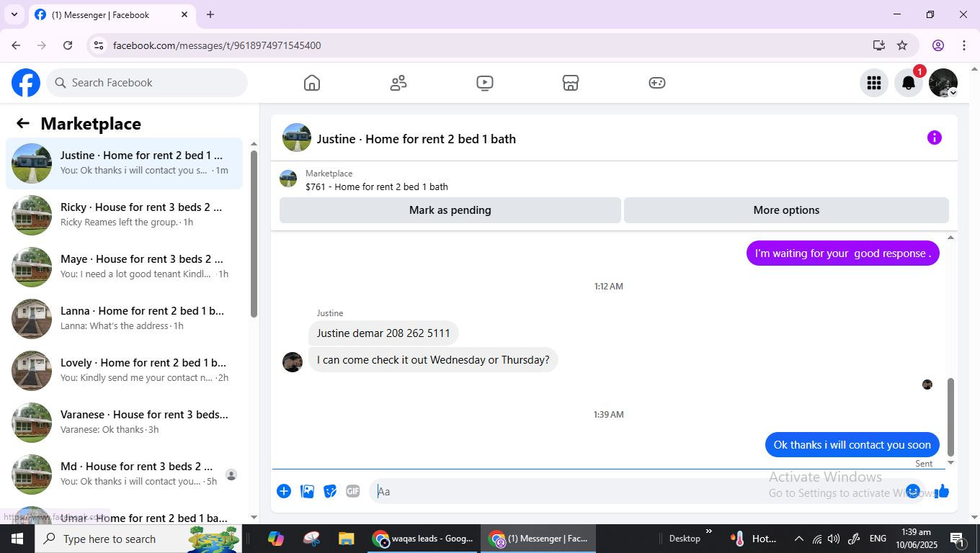Click the conversation list scrollbar
Image resolution: width=980 pixels, height=553 pixels.
(254, 234)
